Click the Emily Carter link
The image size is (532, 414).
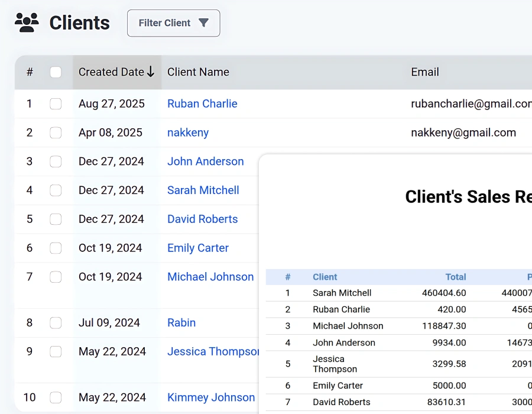198,248
